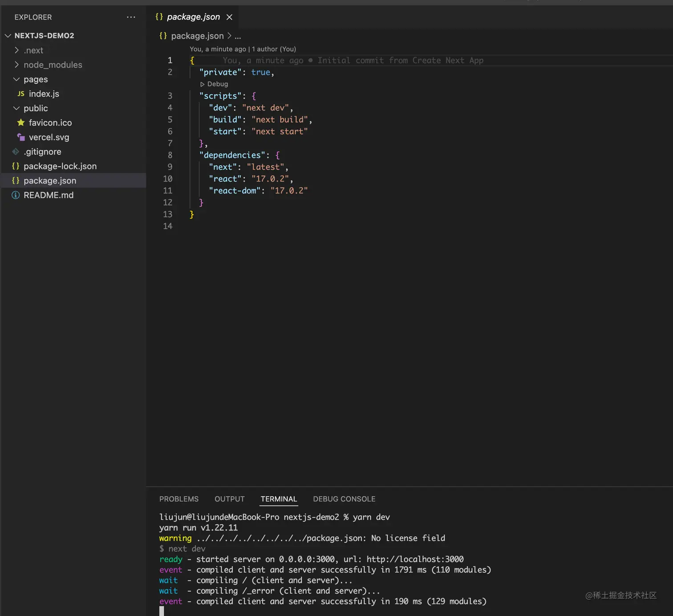Open vercel.svg in the explorer
Image resolution: width=673 pixels, height=616 pixels.
click(x=49, y=137)
